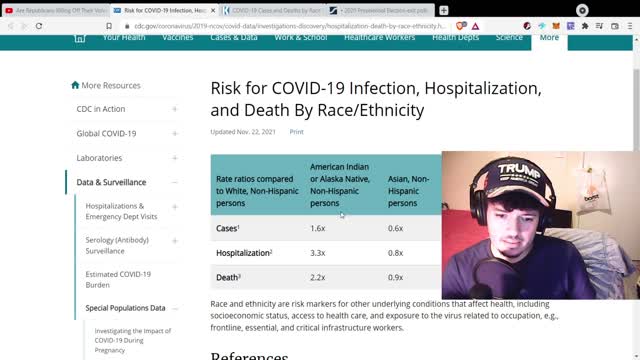640x360 pixels.
Task: Click the Cases row label
Action: click(x=227, y=228)
